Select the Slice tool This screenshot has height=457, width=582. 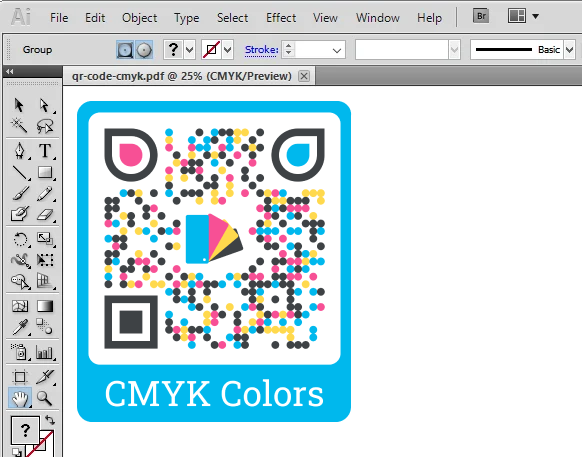(x=45, y=376)
